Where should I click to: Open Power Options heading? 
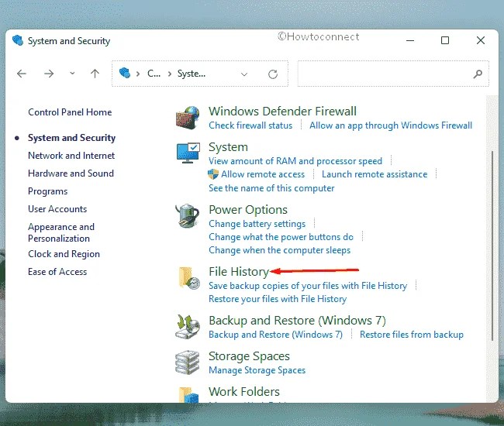248,210
